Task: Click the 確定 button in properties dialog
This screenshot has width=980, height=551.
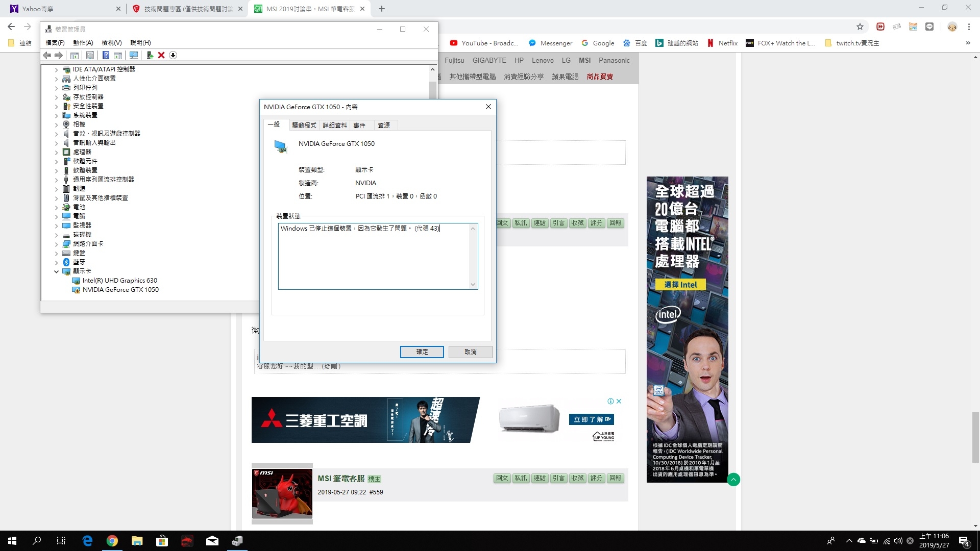Action: click(x=422, y=352)
